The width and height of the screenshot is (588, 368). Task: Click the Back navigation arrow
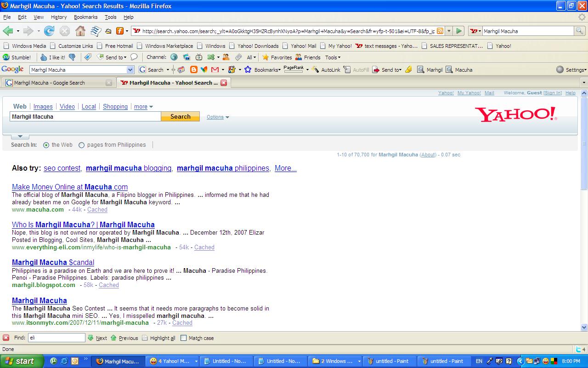pos(8,31)
